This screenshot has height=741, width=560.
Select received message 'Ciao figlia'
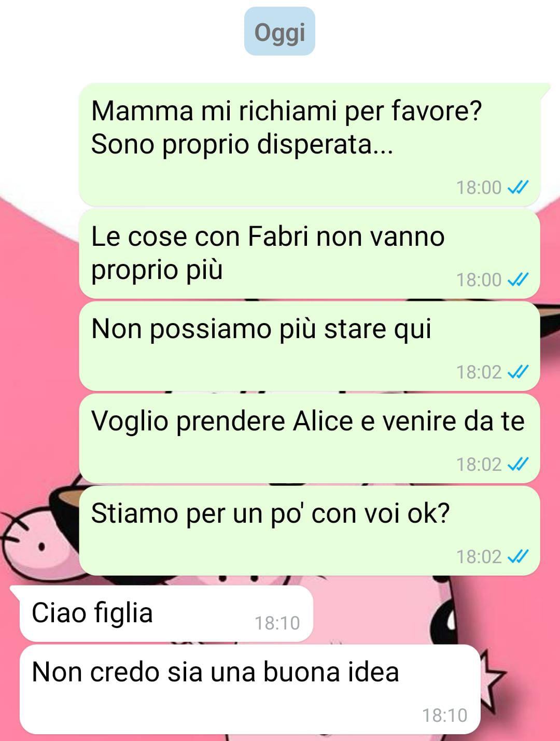point(166,613)
